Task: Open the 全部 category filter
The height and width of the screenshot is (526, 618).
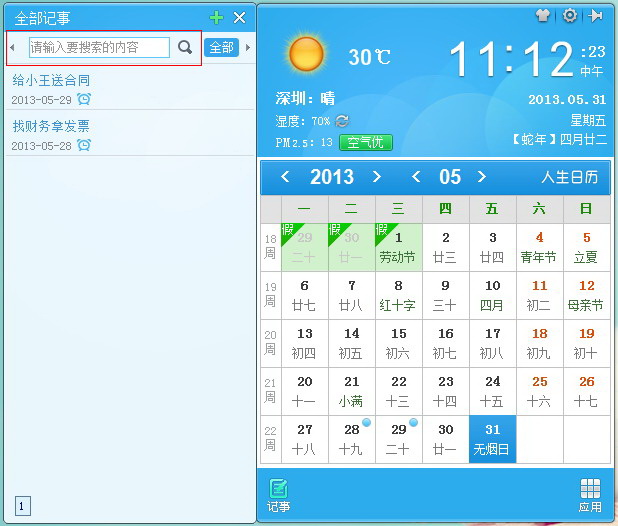Action: (221, 47)
